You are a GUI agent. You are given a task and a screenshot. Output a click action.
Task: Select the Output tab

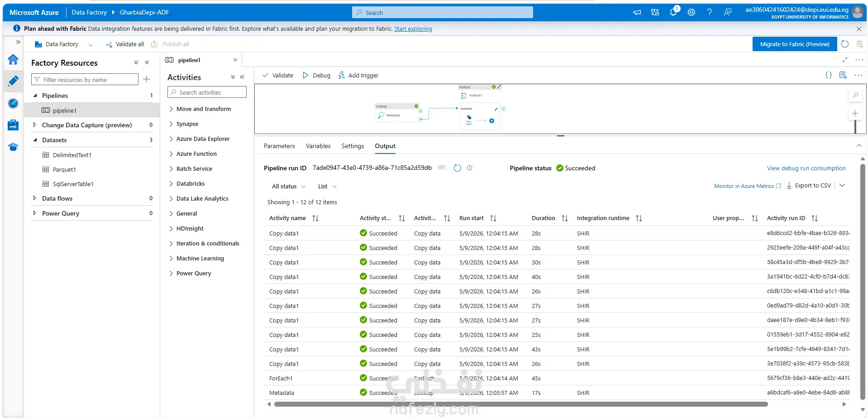coord(385,146)
